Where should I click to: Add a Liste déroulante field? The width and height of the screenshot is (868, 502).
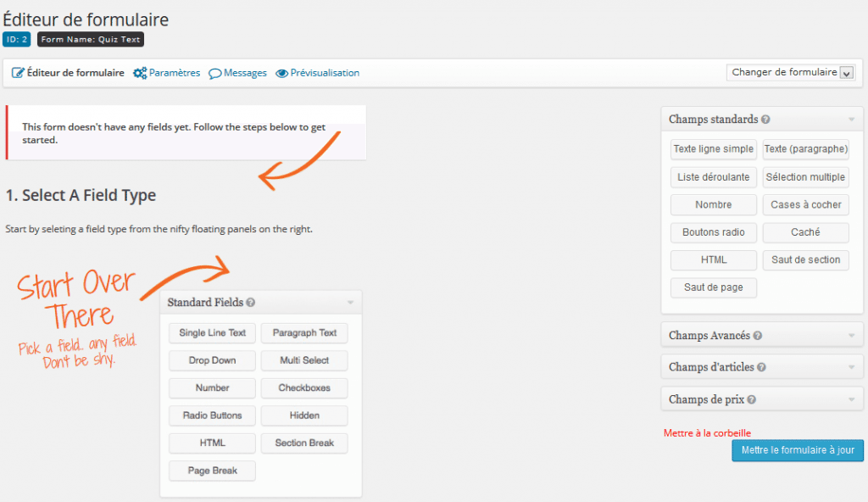pyautogui.click(x=713, y=177)
